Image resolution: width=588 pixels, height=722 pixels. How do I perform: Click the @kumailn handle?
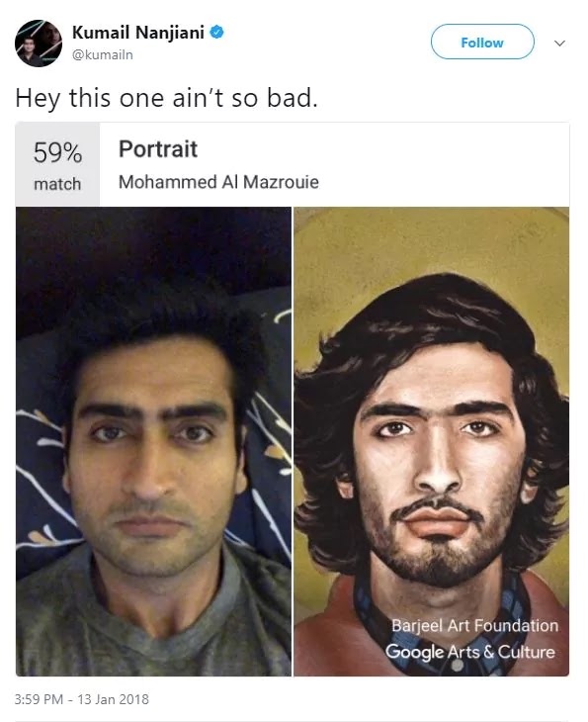coord(103,54)
